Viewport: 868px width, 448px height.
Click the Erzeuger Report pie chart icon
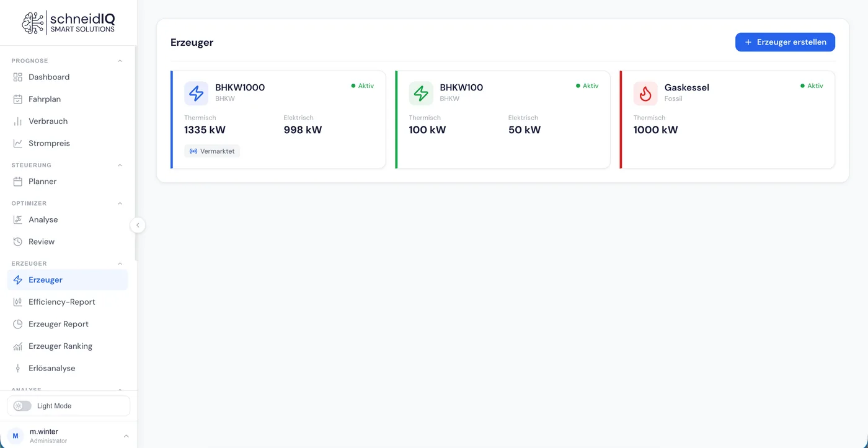click(x=18, y=324)
